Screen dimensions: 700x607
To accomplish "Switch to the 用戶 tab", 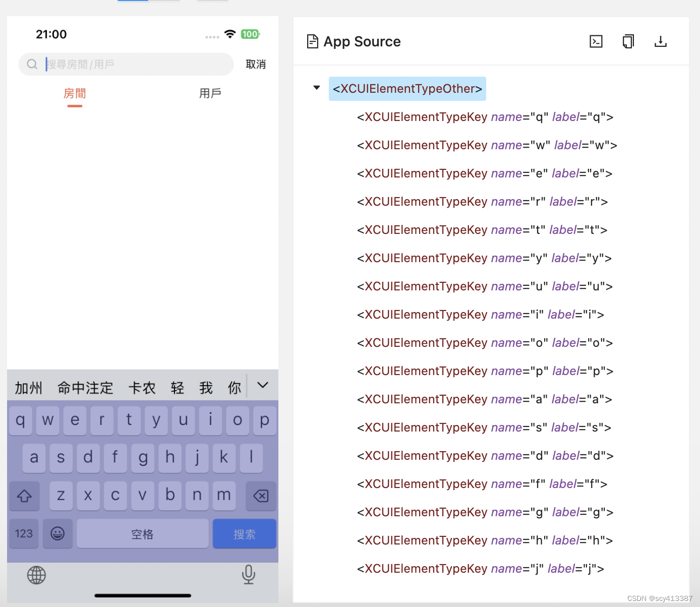I will [x=210, y=93].
